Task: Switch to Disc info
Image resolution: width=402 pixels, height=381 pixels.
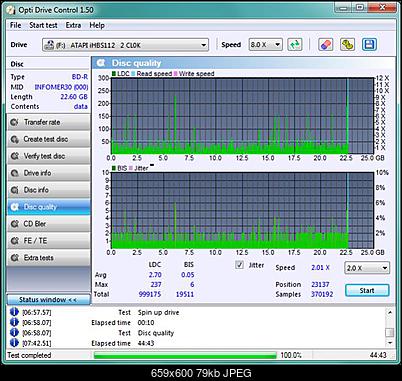Action: (x=49, y=190)
